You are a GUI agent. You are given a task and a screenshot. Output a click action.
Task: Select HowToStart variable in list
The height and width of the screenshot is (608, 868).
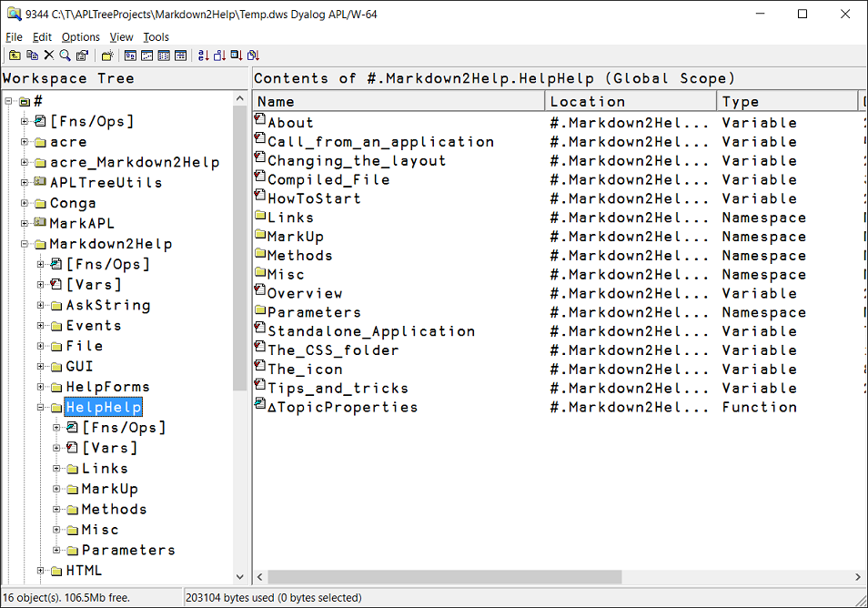314,198
